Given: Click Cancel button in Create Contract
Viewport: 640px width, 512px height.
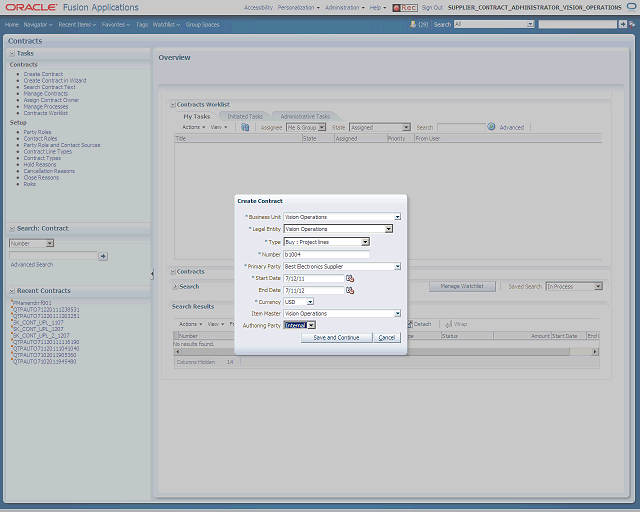Looking at the screenshot, I should pos(387,338).
